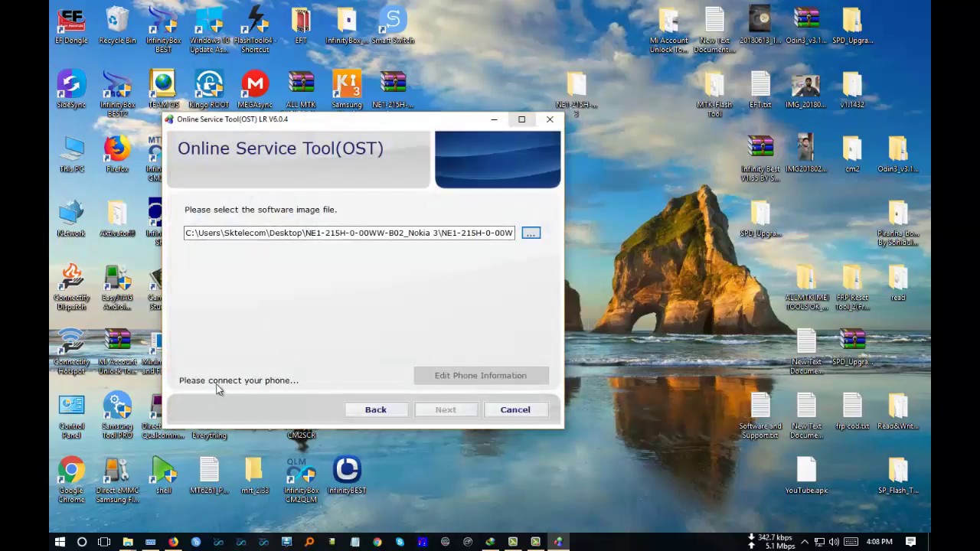Viewport: 980px width, 551px height.
Task: Open the Recycle Bin desktop icon
Action: 117,25
